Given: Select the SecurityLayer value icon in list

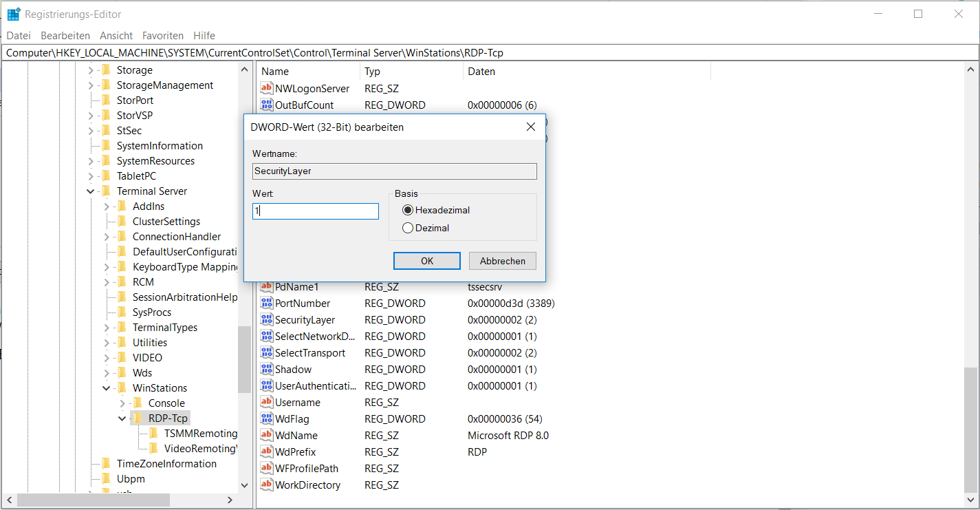Looking at the screenshot, I should pyautogui.click(x=267, y=320).
